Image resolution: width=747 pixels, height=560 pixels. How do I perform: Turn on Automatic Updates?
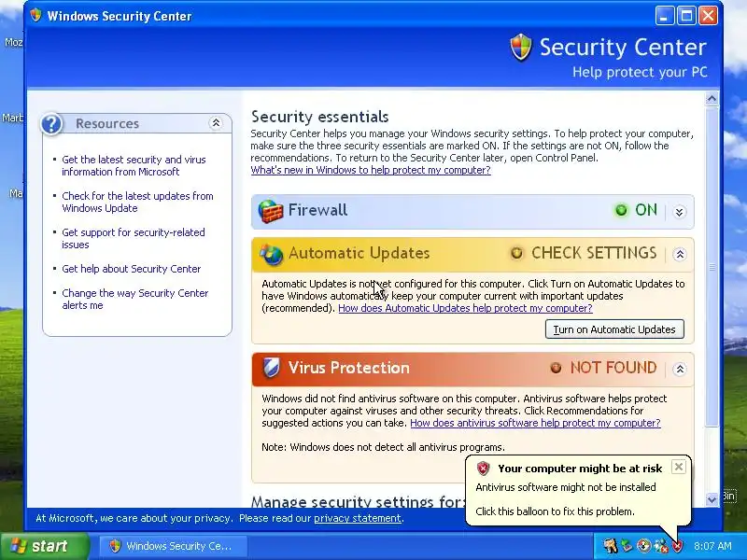click(x=614, y=329)
